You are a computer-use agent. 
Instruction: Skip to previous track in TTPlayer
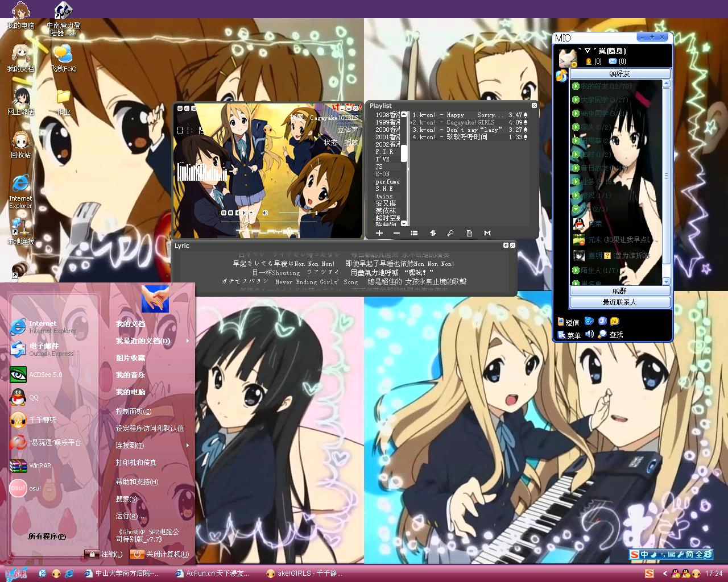(x=237, y=213)
